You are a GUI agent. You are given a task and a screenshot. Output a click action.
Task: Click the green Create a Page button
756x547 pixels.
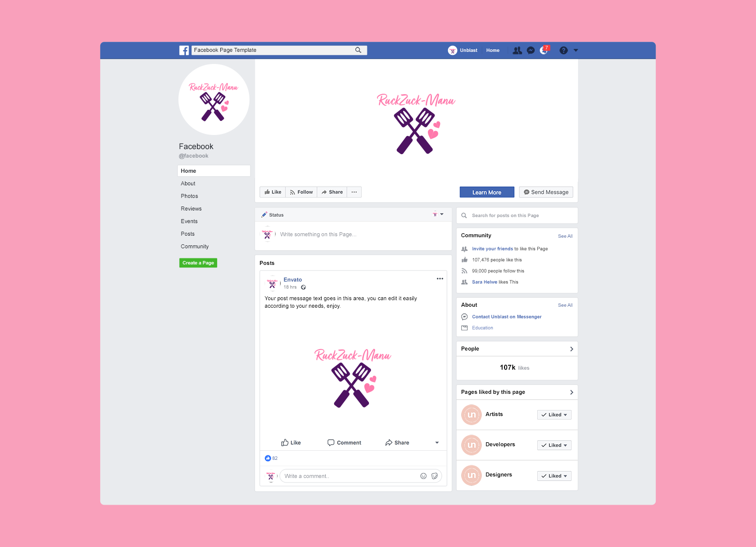point(198,263)
